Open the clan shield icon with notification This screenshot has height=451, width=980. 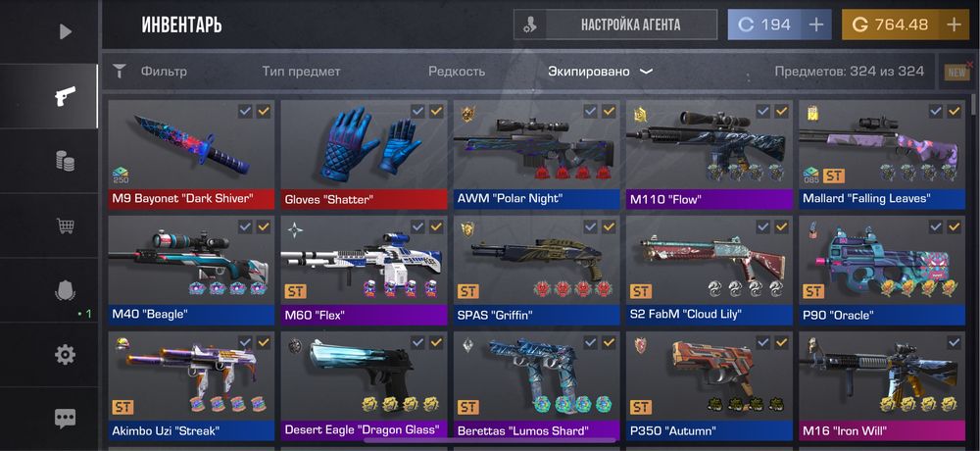(x=65, y=289)
